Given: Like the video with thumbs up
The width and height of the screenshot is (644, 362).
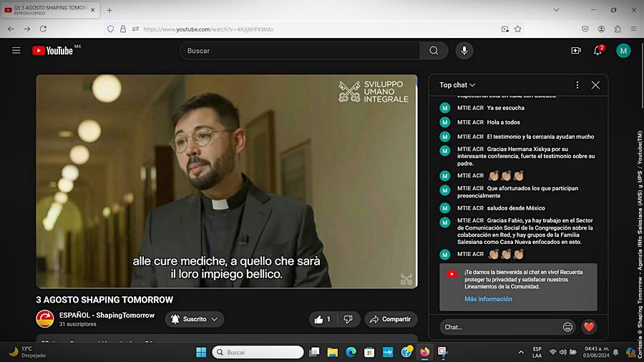Looking at the screenshot, I should (x=323, y=319).
